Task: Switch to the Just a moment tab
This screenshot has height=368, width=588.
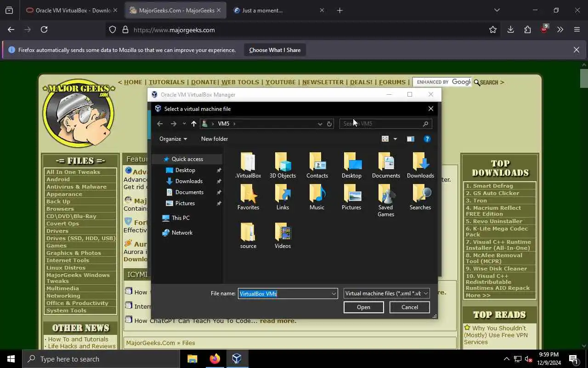Action: point(279,10)
